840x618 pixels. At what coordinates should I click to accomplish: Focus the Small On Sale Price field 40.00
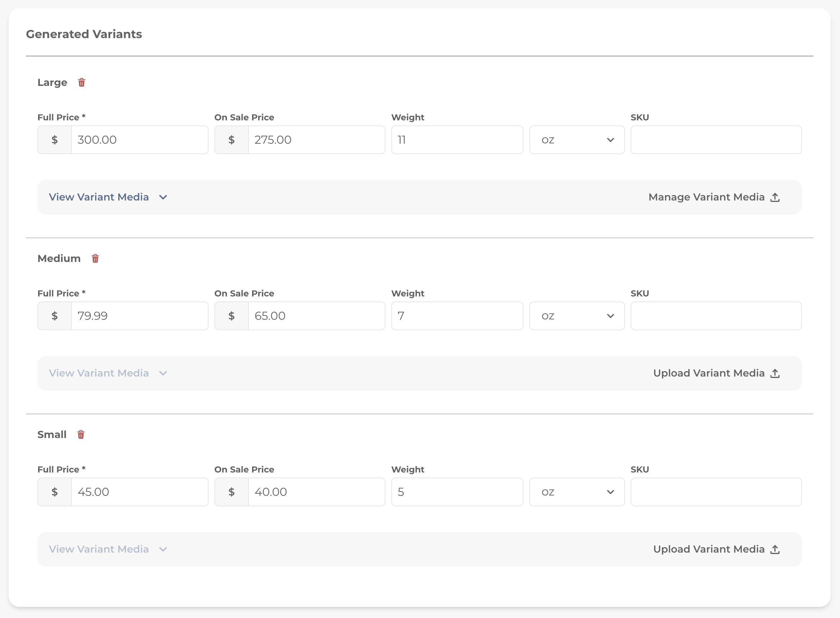point(317,492)
